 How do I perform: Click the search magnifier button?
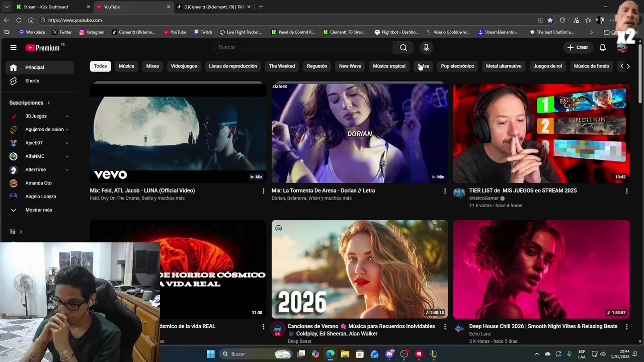click(x=404, y=47)
